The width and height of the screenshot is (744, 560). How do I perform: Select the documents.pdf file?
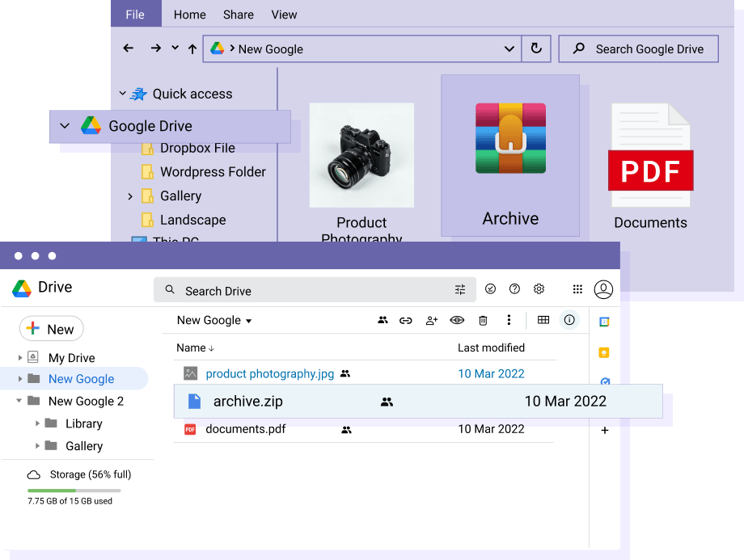point(245,429)
